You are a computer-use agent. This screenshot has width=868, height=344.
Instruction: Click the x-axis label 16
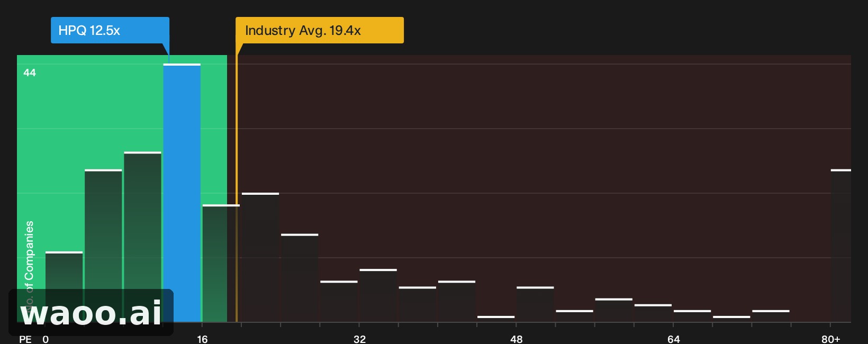202,339
